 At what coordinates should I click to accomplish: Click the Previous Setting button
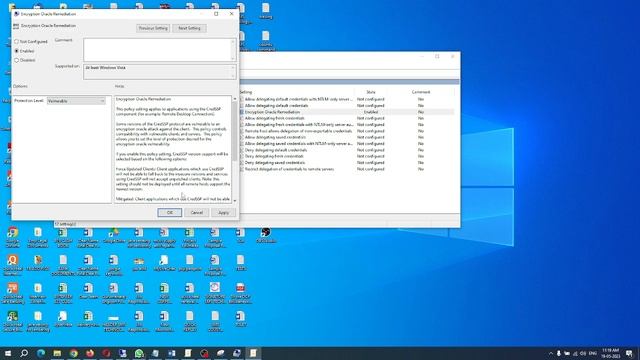click(x=153, y=28)
